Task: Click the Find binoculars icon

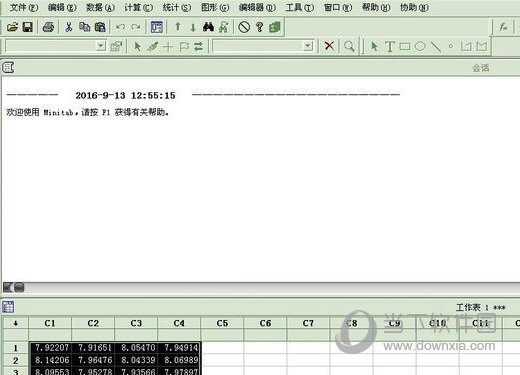Action: pyautogui.click(x=208, y=27)
